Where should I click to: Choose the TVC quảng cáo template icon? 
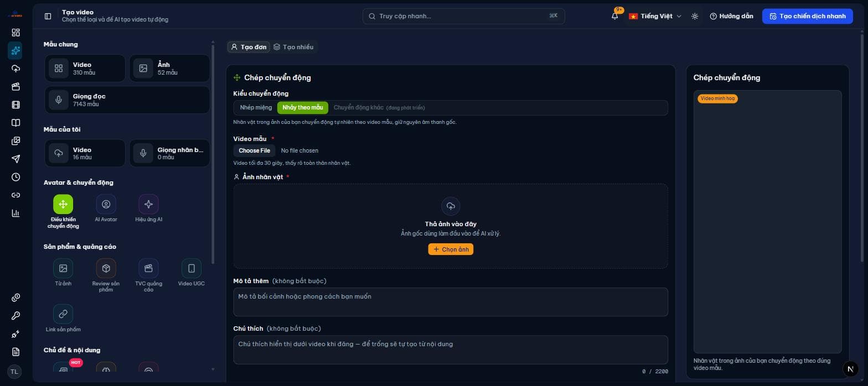pyautogui.click(x=148, y=268)
